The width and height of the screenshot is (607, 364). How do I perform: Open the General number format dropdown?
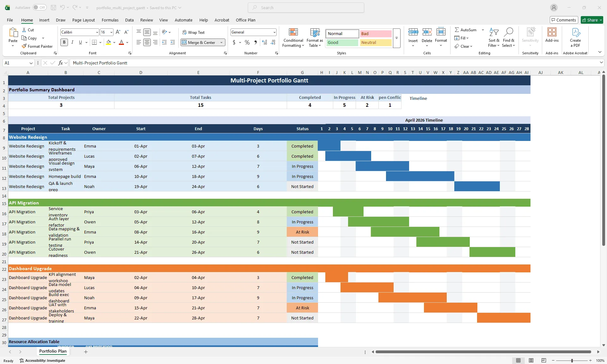point(274,32)
